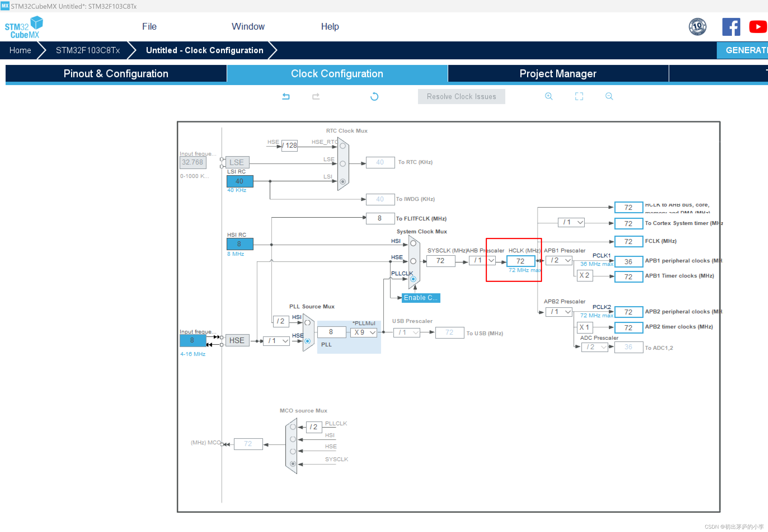
Task: Click the LSE oscillator block
Action: coord(237,163)
